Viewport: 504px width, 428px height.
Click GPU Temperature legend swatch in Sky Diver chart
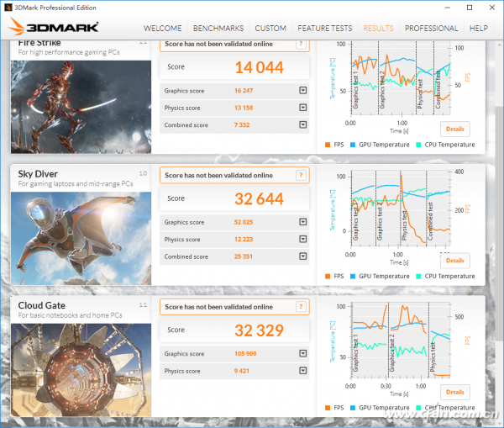[x=353, y=276]
